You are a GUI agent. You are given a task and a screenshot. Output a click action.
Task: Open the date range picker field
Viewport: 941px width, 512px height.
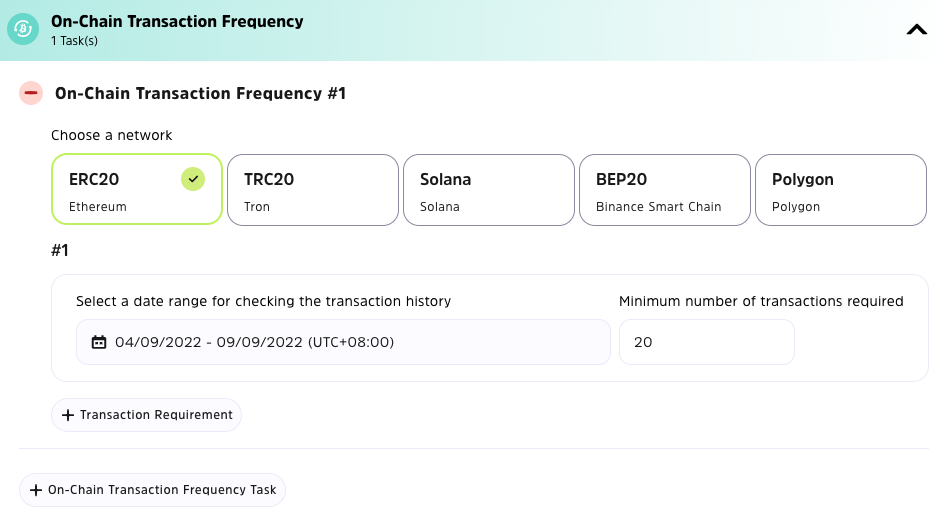(x=343, y=342)
